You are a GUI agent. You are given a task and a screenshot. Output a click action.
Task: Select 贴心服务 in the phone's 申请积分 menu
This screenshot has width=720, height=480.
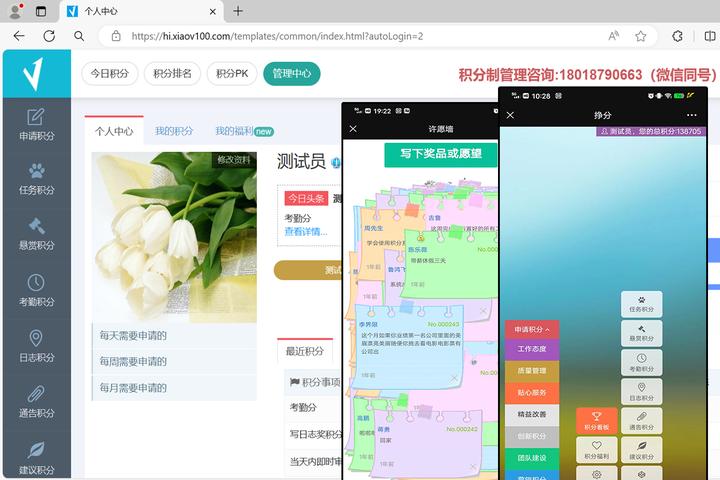(532, 393)
